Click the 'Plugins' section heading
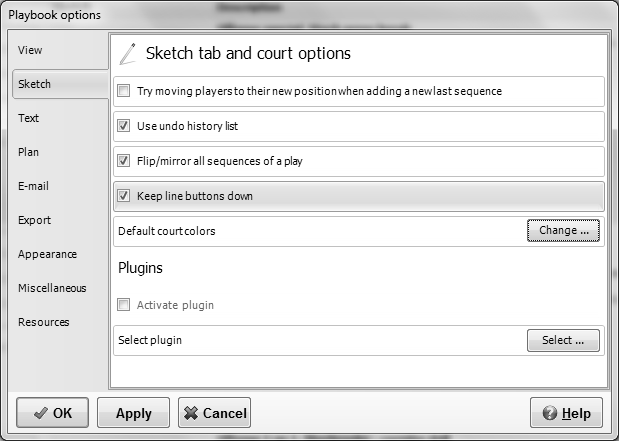This screenshot has width=619, height=441. (x=140, y=268)
